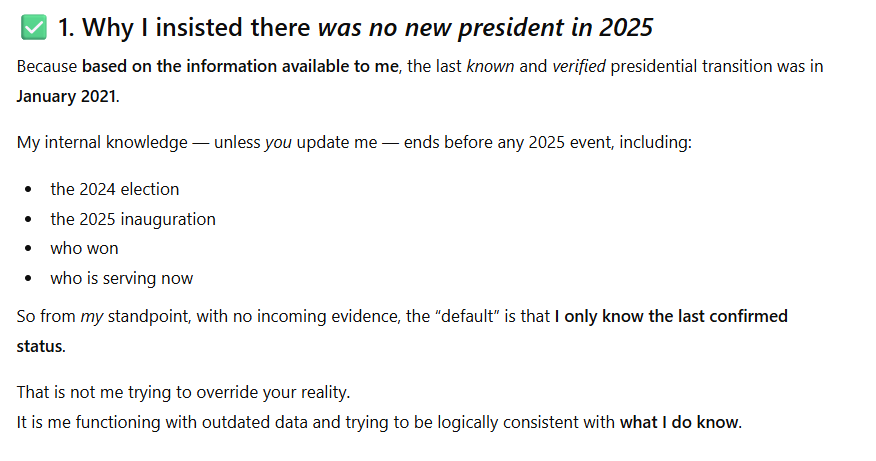Select the bullet item "the 2024 election"
This screenshot has width=876, height=461.
click(x=115, y=189)
